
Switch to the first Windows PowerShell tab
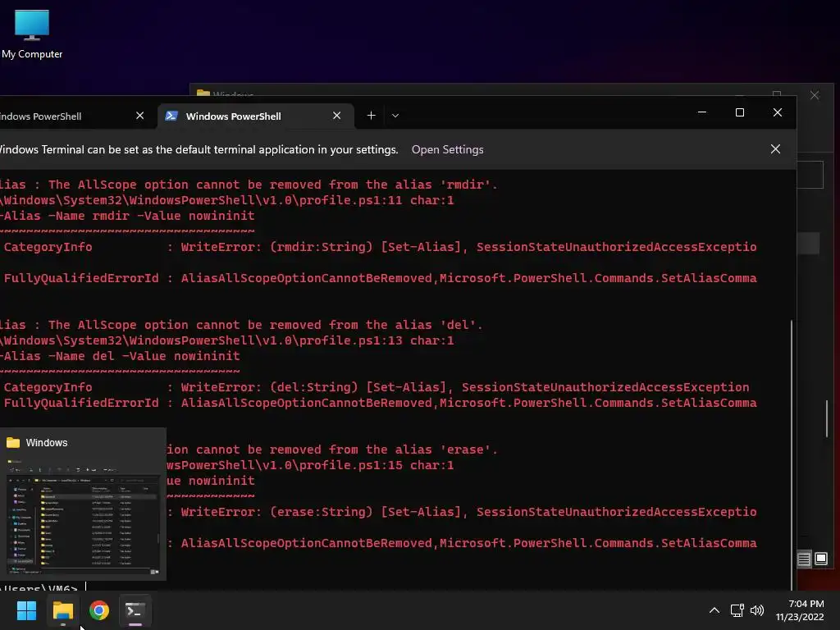tap(70, 116)
